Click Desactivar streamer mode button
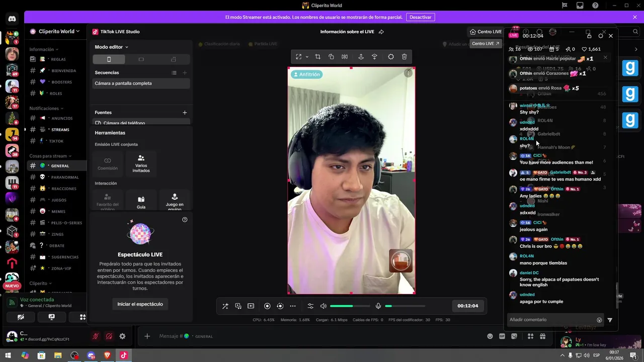This screenshot has height=362, width=644. [420, 17]
